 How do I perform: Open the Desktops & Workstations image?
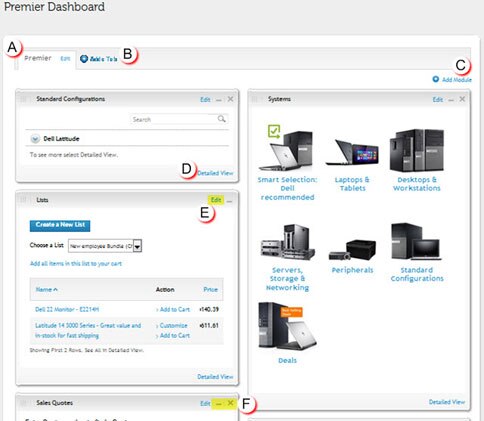click(x=417, y=150)
